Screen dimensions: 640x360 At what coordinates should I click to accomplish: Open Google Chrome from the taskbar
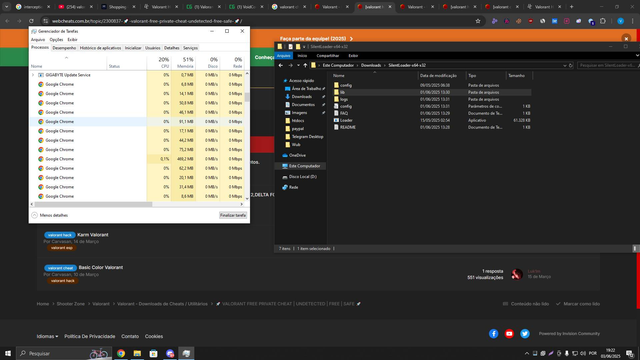121,353
